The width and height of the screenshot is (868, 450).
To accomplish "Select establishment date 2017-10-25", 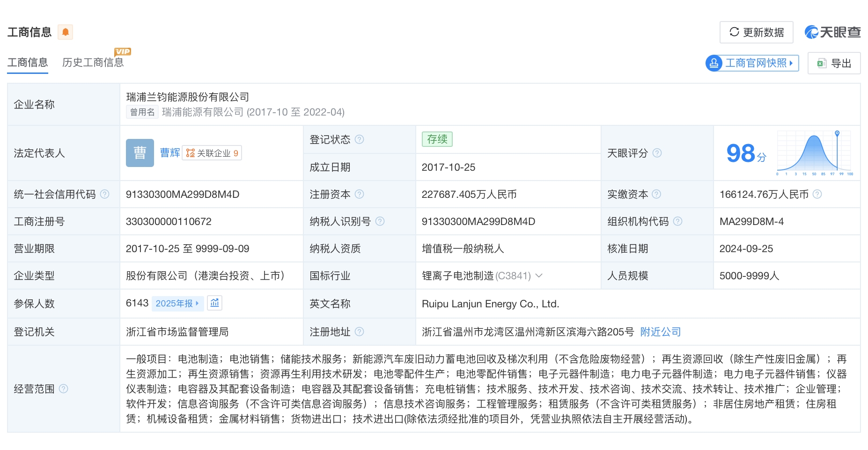I will (449, 167).
